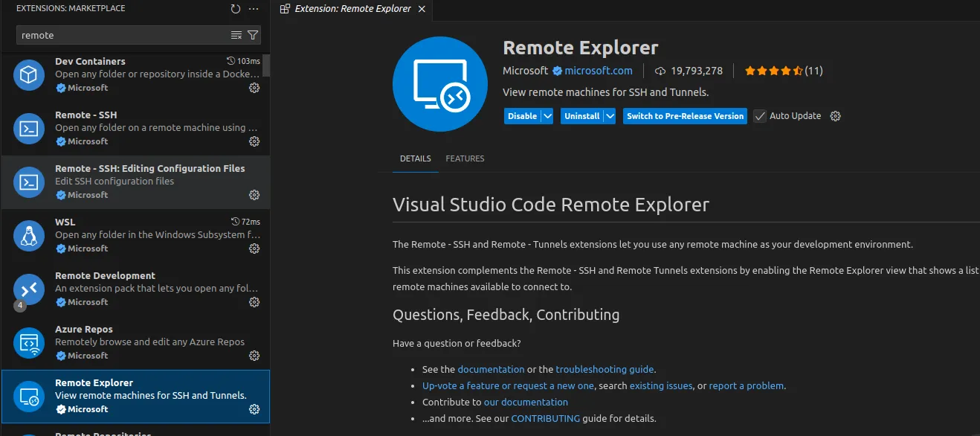
Task: Open the microsoft.com publisher link
Action: click(x=599, y=71)
